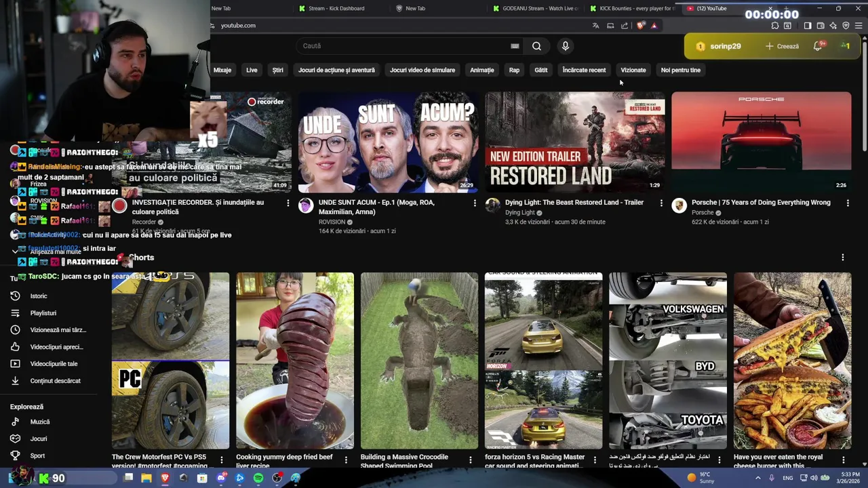The width and height of the screenshot is (868, 488).
Task: Open options menu for INVESTIGAȚIE RECORDER video
Action: coord(288,203)
